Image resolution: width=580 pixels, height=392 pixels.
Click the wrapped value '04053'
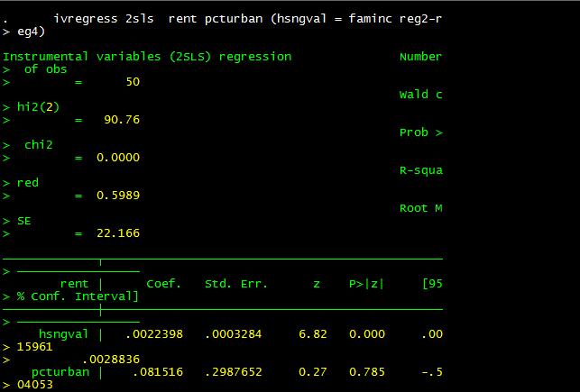(x=35, y=385)
